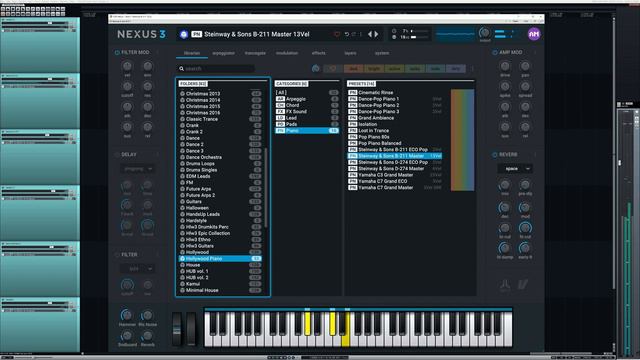Image resolution: width=640 pixels, height=360 pixels.
Task: Toggle Amp Mod power button
Action: tap(495, 53)
